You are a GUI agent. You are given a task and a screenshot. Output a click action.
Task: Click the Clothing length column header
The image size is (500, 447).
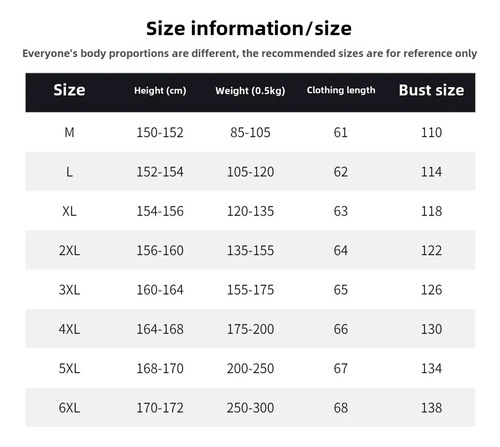[341, 90]
